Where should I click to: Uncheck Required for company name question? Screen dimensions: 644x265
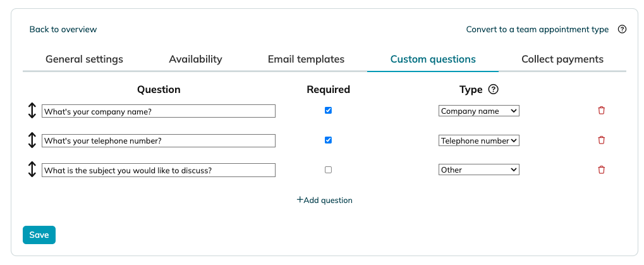pos(328,111)
